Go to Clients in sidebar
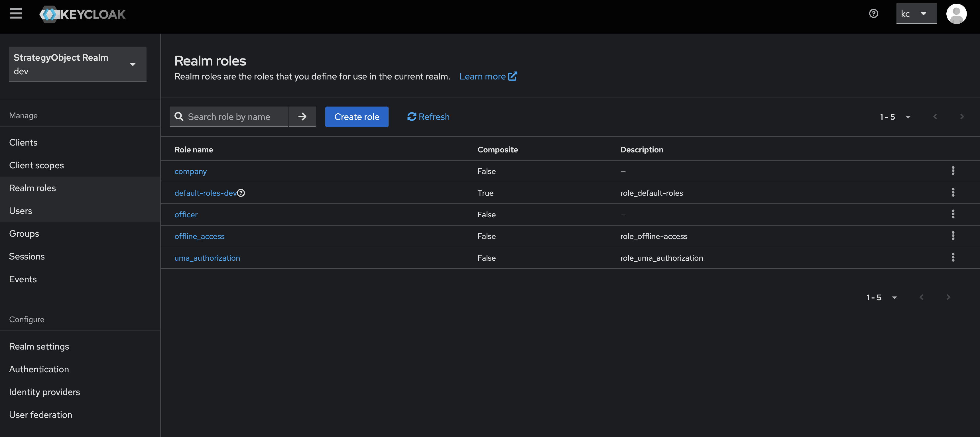This screenshot has width=980, height=437. coord(23,142)
